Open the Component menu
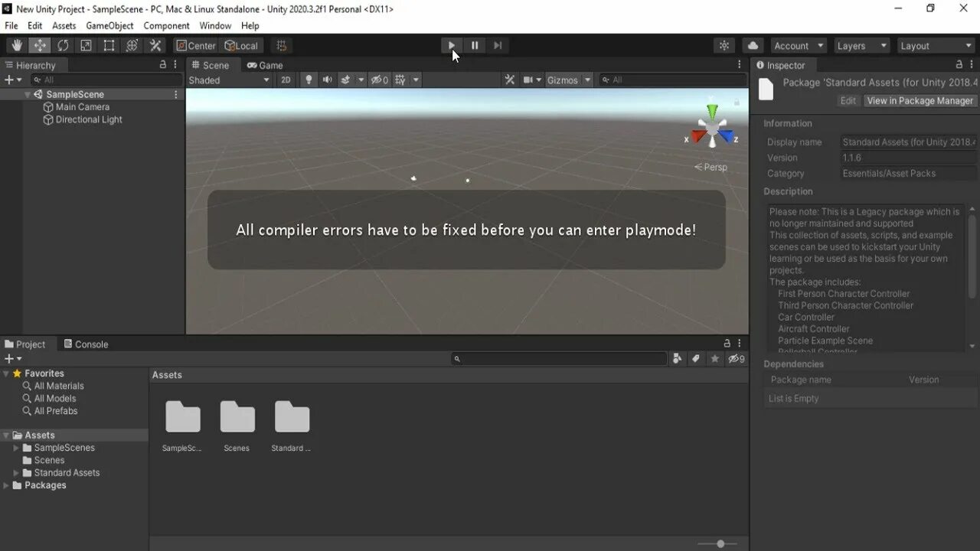 tap(166, 25)
